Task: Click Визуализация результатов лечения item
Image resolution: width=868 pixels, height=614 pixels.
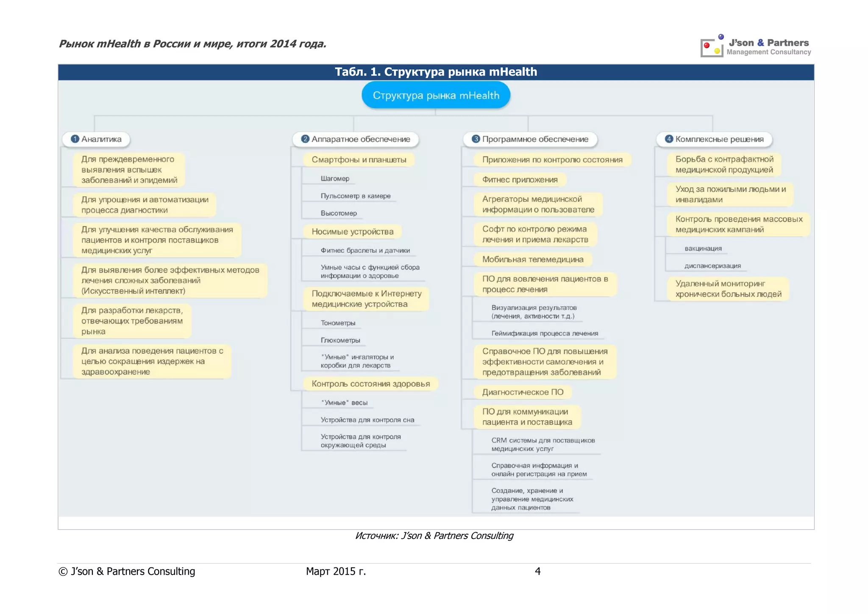Action: click(534, 312)
